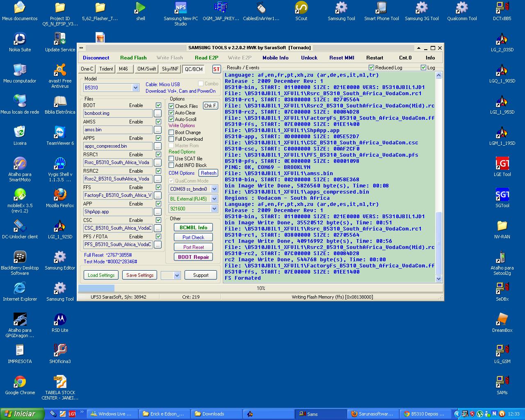Open the shell desktop icon
The height and width of the screenshot is (420, 525).
140,11
